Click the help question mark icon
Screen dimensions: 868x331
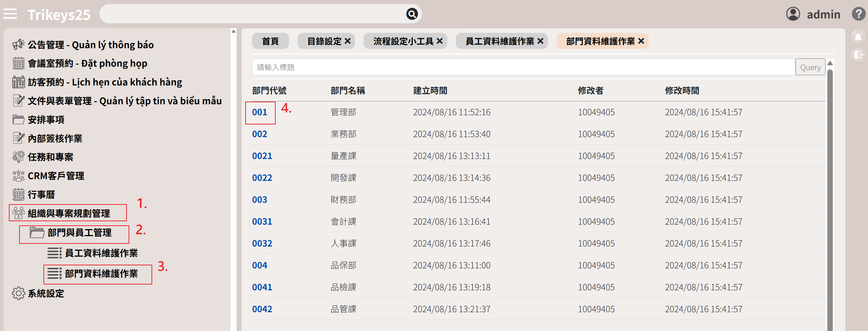pos(858,14)
